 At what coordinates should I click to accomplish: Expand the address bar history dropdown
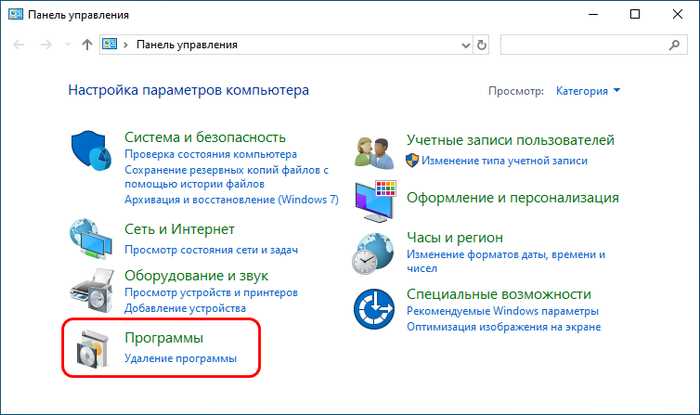pyautogui.click(x=466, y=45)
